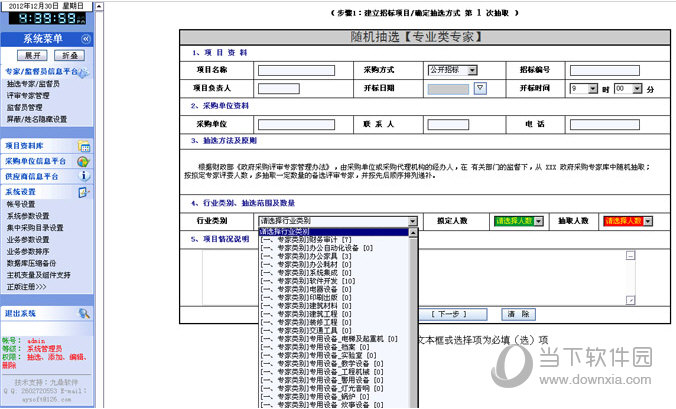This screenshot has width=676, height=409.
Task: Open 数据库压缩备份 menu item
Action: click(31, 263)
